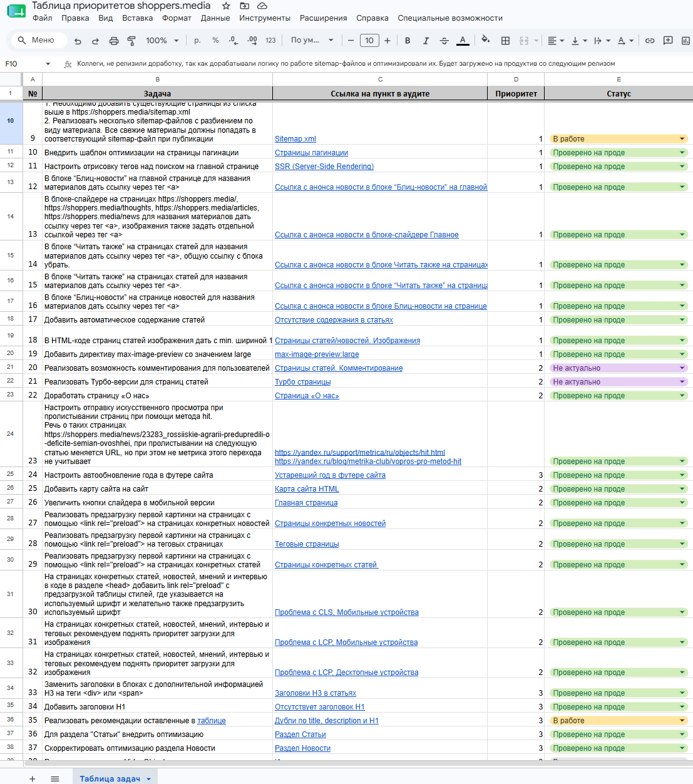Open the Формат menu
This screenshot has width=693, height=784.
point(177,18)
